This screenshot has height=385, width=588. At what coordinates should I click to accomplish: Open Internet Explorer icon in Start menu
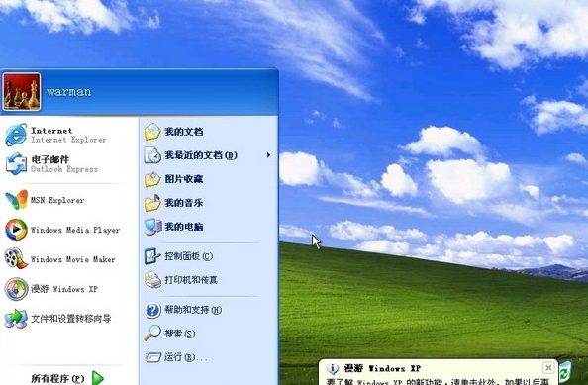point(16,135)
